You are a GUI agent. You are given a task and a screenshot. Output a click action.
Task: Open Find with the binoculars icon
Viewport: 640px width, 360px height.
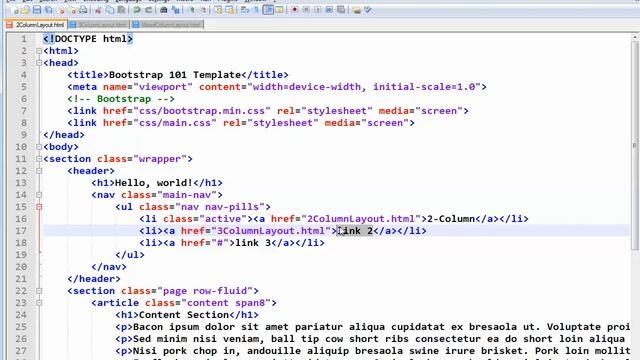(164, 10)
